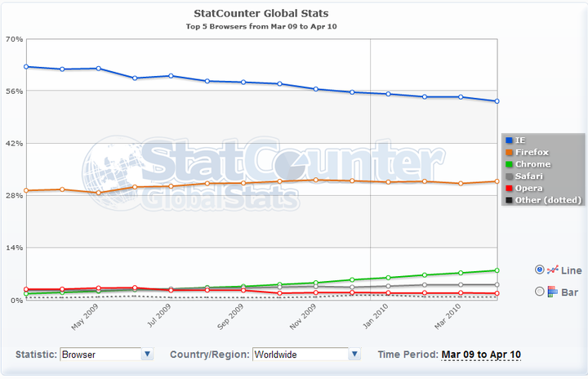The width and height of the screenshot is (588, 379).
Task: Select the Bar chart radio button
Action: (x=539, y=292)
